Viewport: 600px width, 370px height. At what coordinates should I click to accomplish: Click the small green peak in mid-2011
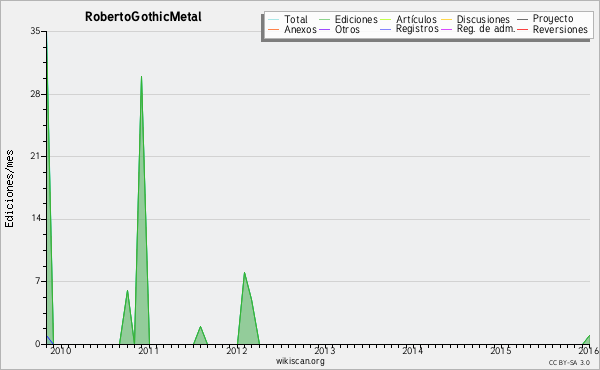point(200,336)
